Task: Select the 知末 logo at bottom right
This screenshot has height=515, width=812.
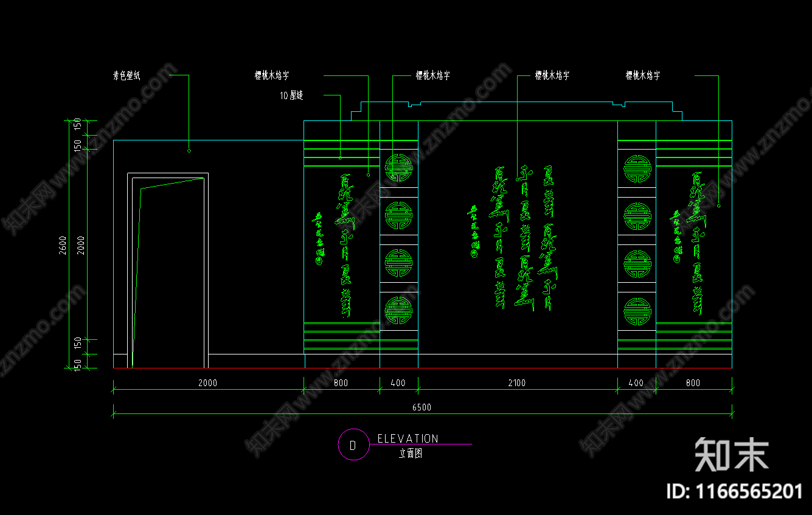Action: pyautogui.click(x=732, y=454)
